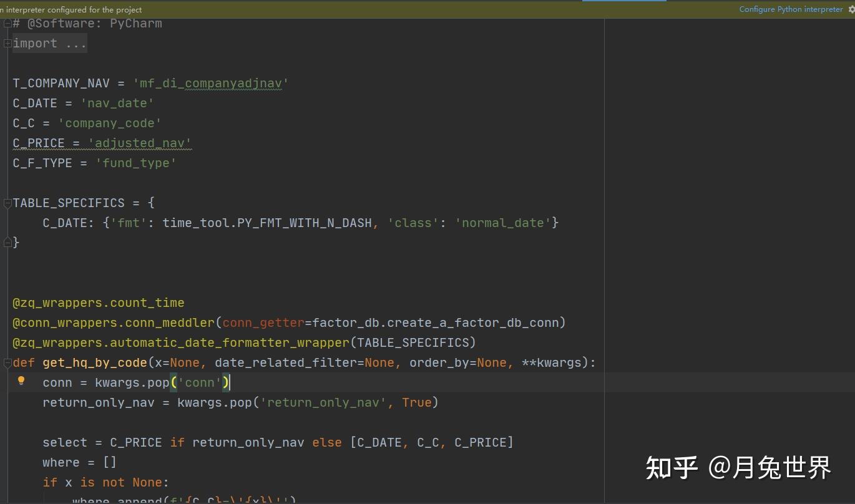Click factor_db.create_a_factor_db_conn argument

[x=436, y=323]
